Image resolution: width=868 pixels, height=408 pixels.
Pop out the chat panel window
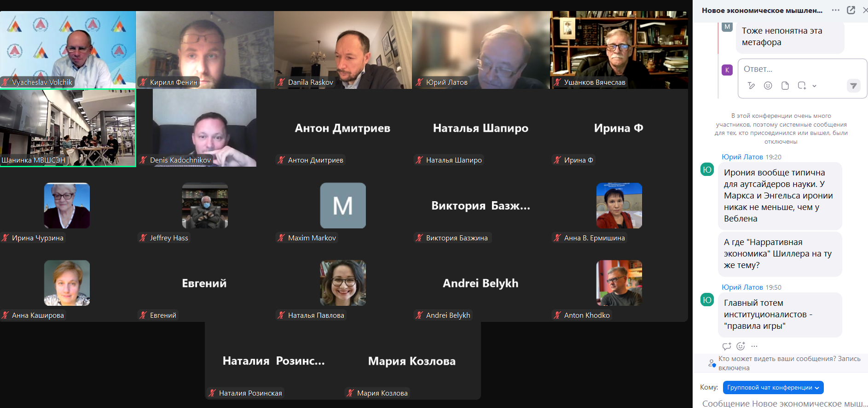tap(851, 10)
